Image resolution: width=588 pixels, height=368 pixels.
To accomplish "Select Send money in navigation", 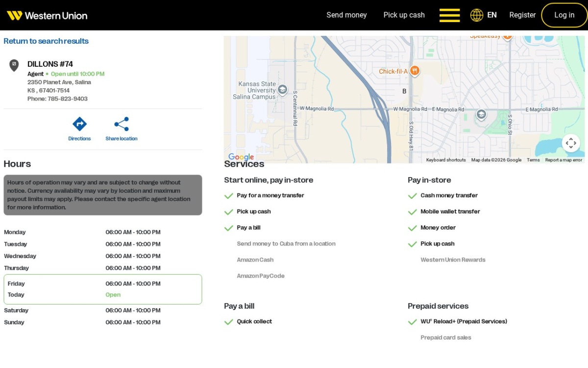I will [346, 15].
